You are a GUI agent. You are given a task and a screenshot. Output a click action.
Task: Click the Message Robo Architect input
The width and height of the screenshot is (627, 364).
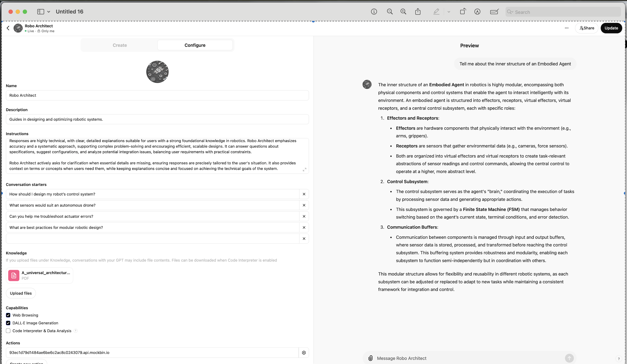(469, 358)
